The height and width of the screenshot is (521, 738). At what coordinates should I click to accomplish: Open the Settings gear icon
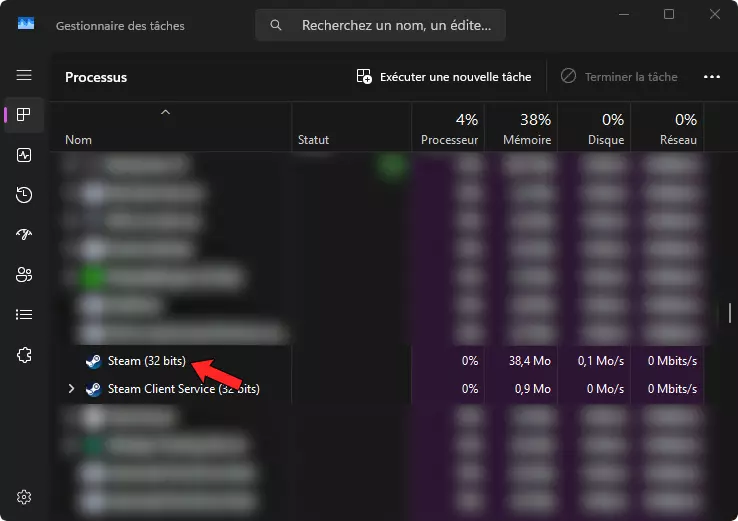click(24, 497)
